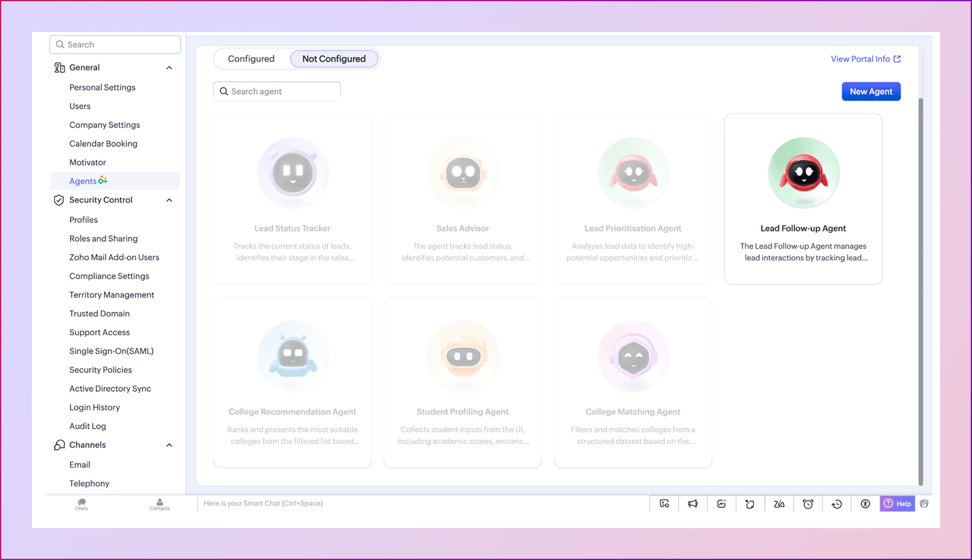Open Roles and Sharing settings

(x=103, y=238)
